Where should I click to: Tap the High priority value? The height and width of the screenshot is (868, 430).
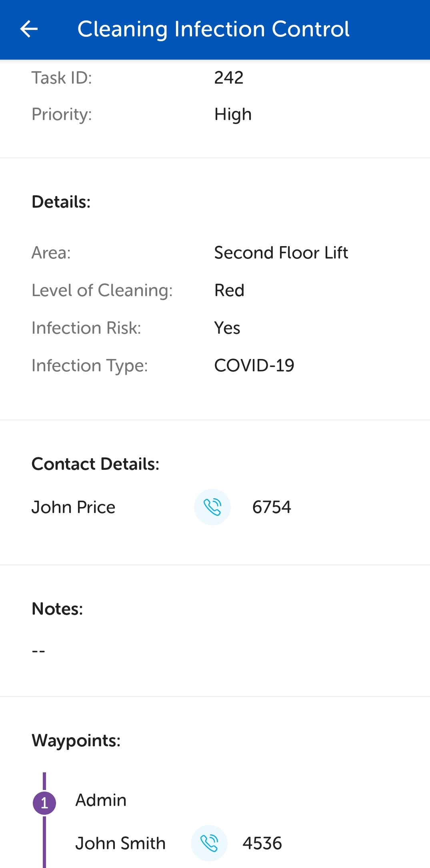pyautogui.click(x=233, y=114)
